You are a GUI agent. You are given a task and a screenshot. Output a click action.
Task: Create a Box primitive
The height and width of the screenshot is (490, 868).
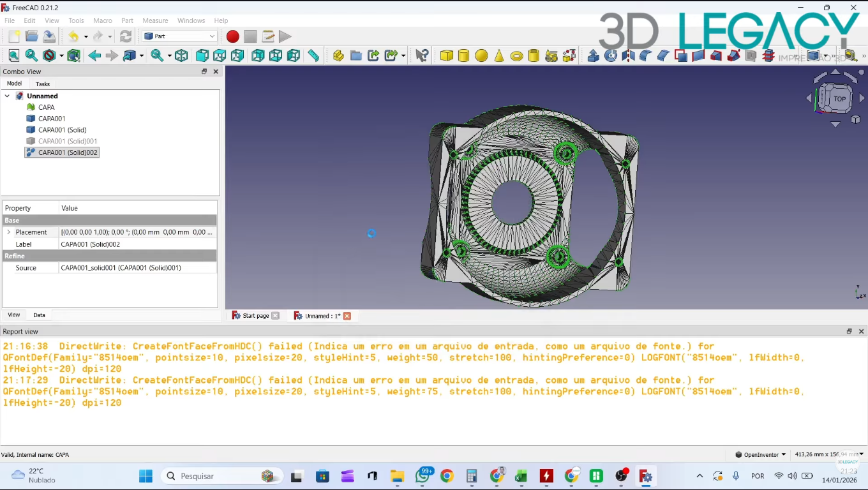point(446,56)
